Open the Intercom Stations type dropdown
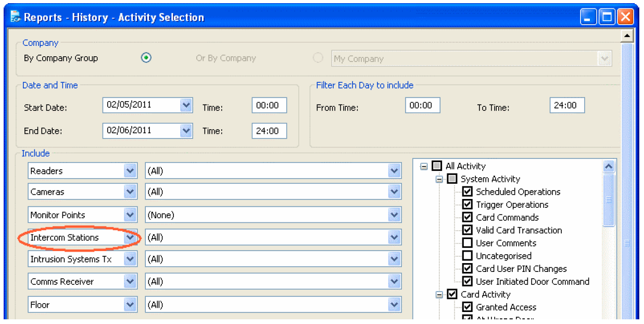The image size is (644, 324). point(130,238)
